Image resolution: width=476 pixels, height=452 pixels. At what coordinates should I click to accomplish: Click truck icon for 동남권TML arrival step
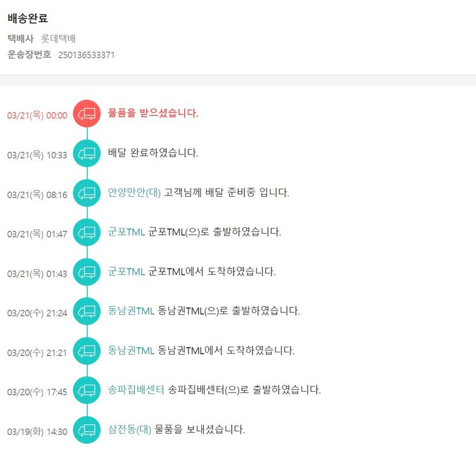pos(87,350)
